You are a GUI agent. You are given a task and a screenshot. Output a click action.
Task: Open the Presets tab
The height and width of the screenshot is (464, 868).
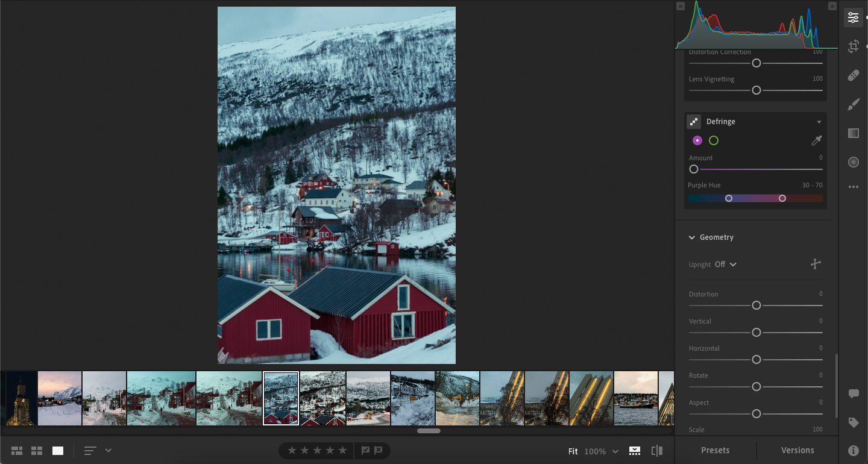[715, 450]
